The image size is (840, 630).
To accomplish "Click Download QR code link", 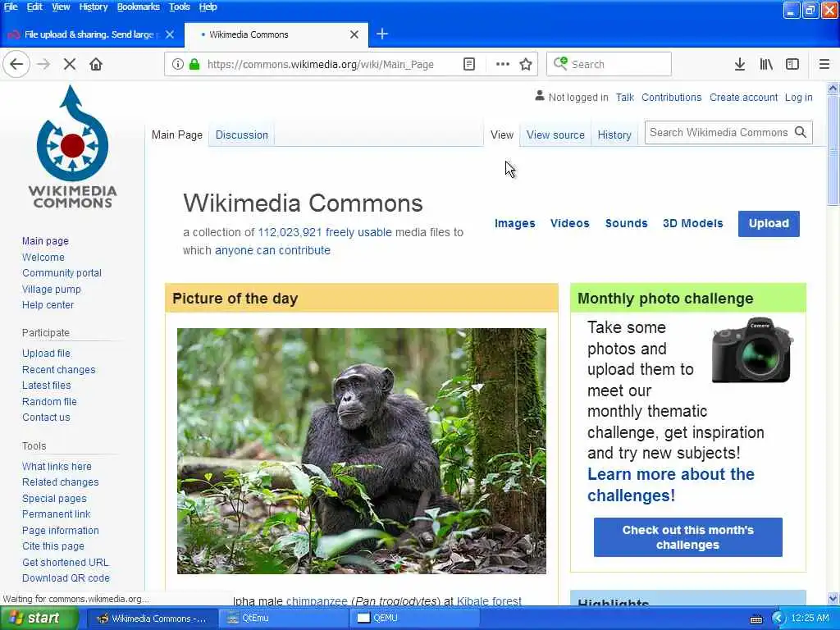I will 66,578.
